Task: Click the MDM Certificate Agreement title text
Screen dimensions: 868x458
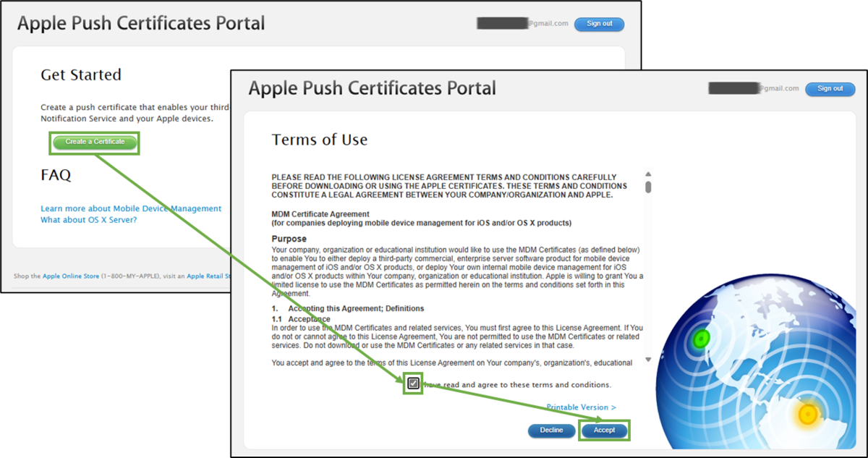Action: (320, 214)
